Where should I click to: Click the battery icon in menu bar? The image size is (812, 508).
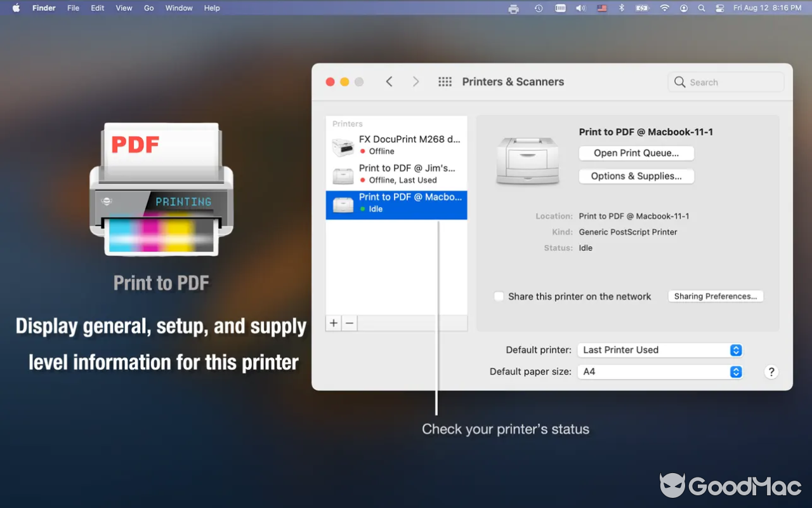point(642,8)
